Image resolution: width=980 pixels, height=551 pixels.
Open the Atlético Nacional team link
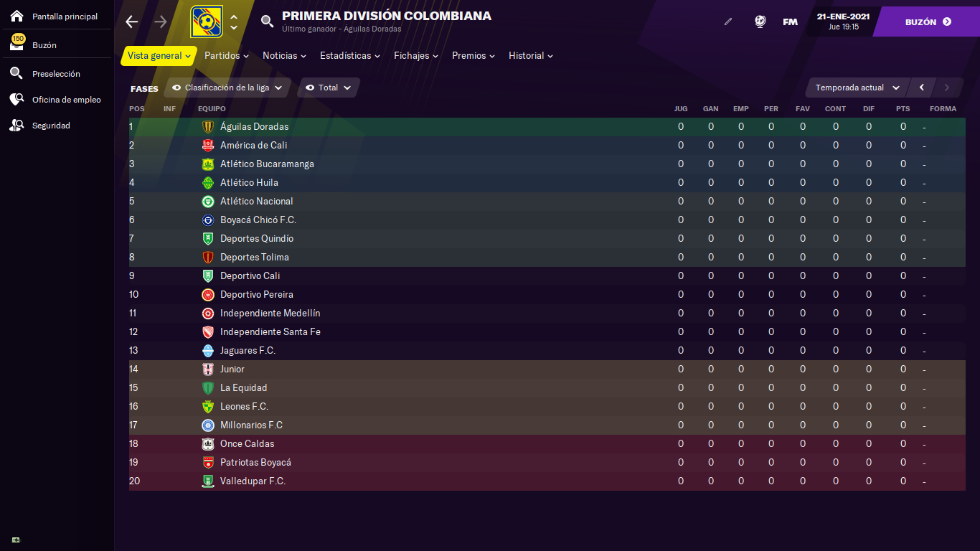(x=256, y=202)
